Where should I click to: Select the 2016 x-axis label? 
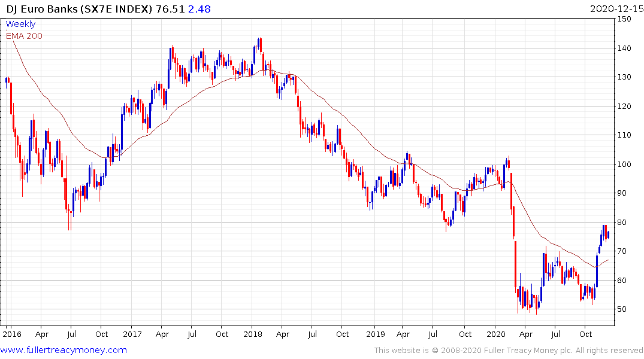[x=11, y=334]
